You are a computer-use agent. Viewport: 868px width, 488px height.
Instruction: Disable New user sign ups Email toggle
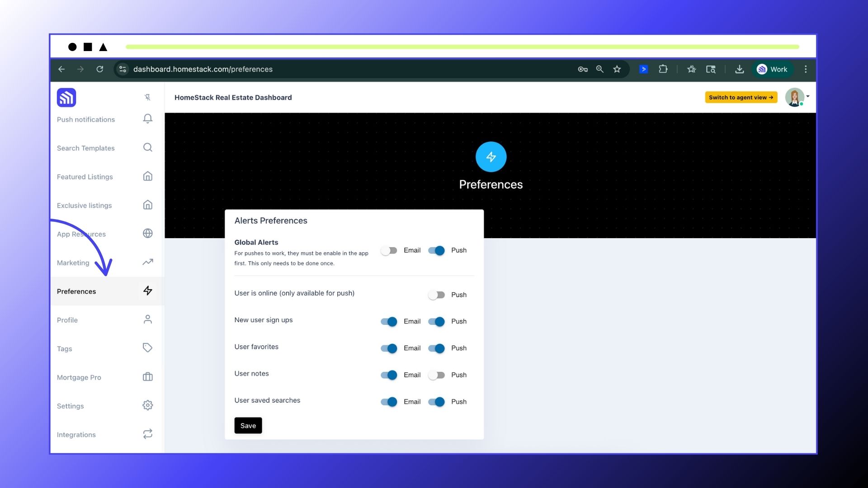tap(389, 321)
